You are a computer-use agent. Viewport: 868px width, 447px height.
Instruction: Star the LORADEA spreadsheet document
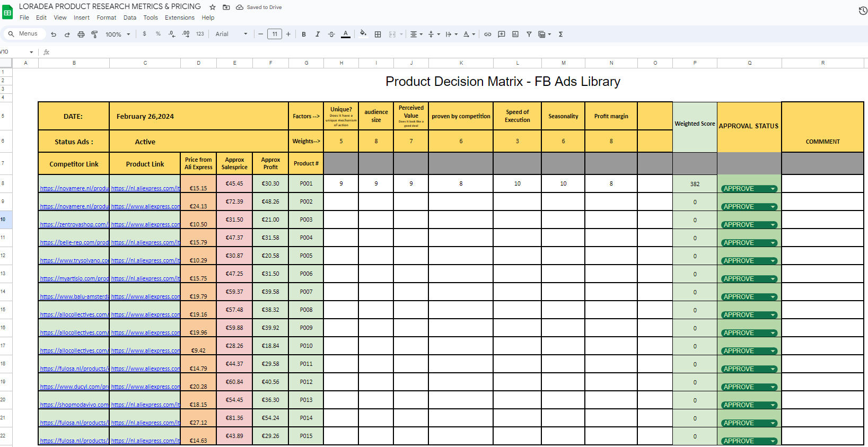[x=213, y=7]
